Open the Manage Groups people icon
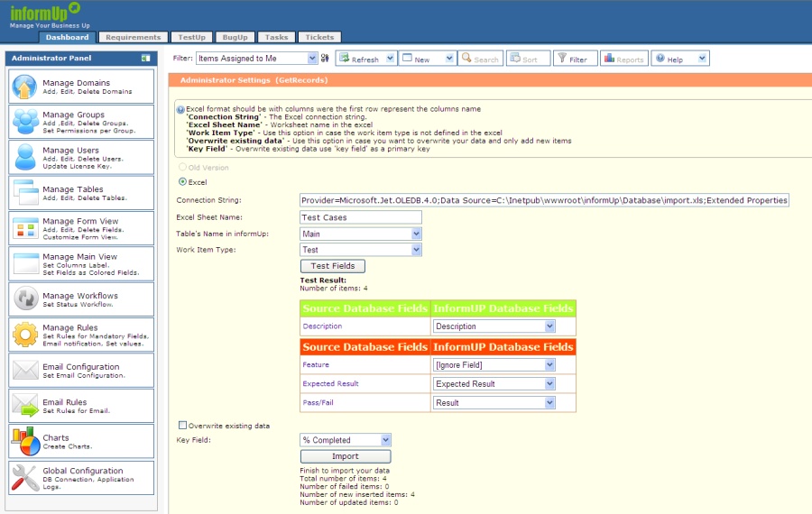 click(25, 122)
